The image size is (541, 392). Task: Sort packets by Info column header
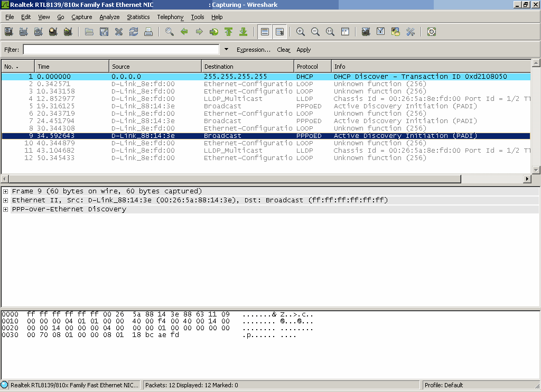(431, 66)
